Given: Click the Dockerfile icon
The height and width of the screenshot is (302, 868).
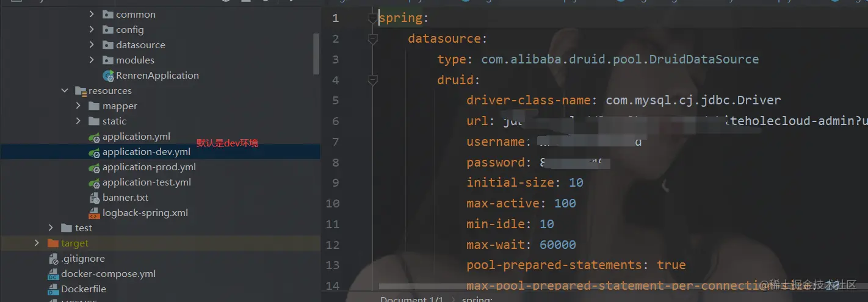Looking at the screenshot, I should (53, 289).
